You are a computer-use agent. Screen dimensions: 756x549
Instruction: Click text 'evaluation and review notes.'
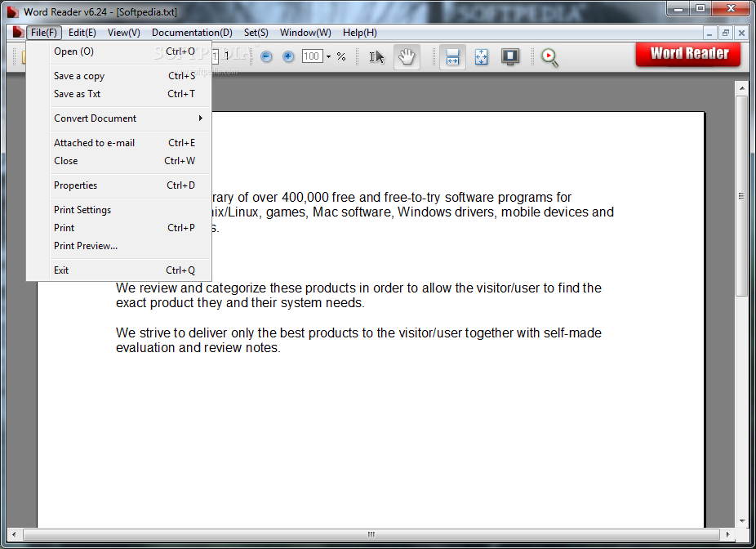[198, 347]
